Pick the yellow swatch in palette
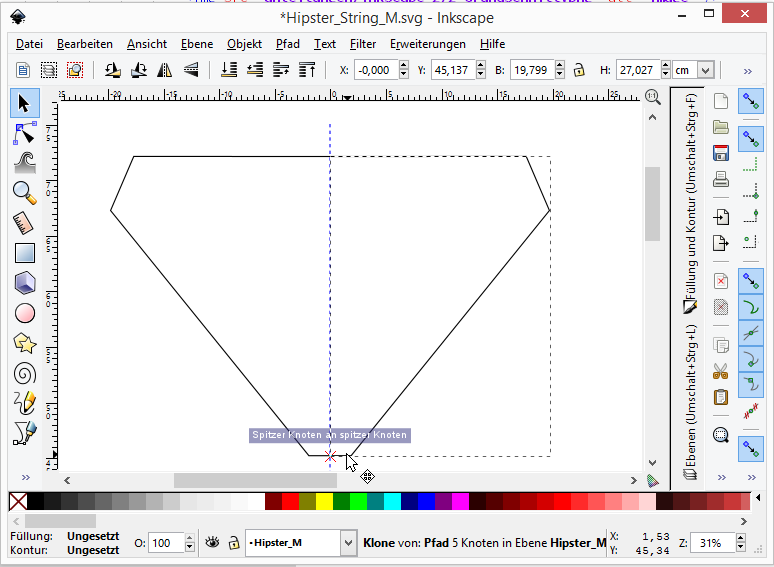 pyautogui.click(x=324, y=501)
